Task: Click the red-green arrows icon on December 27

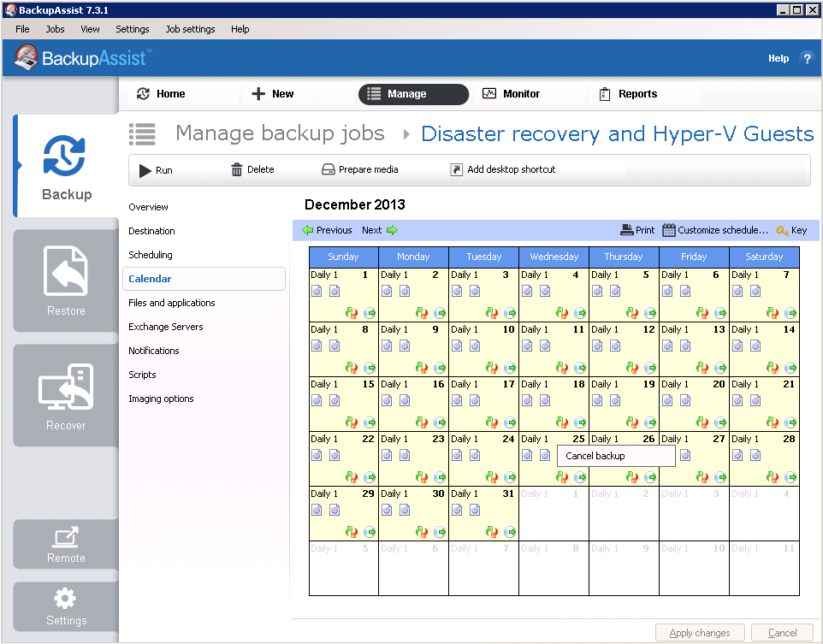Action: tap(702, 476)
